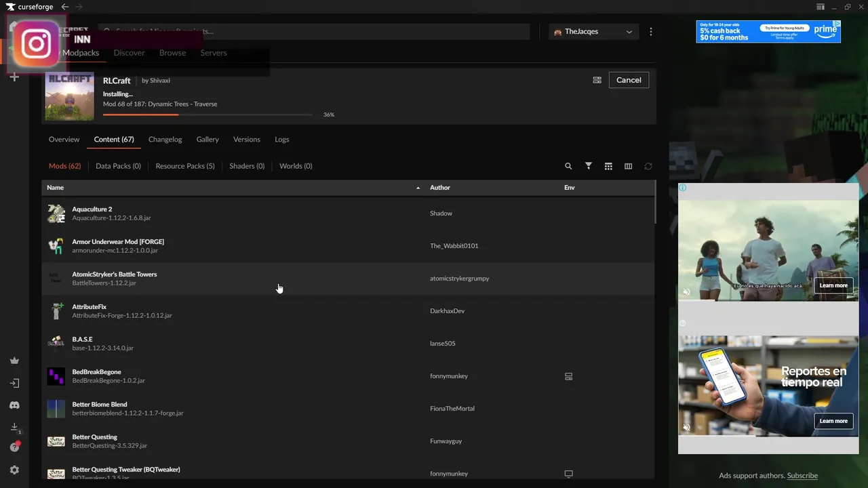Open the Servers navigation tab

click(214, 53)
